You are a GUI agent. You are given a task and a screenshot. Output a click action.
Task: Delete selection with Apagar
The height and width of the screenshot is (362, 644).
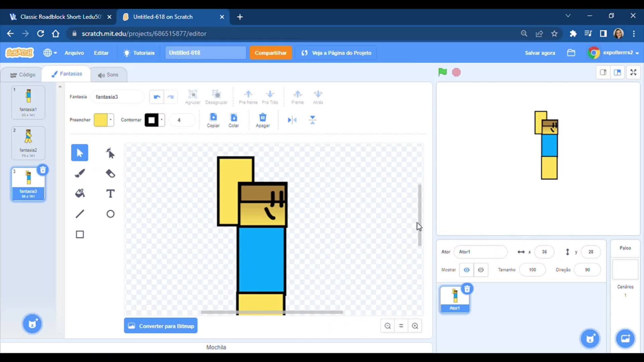point(263,120)
